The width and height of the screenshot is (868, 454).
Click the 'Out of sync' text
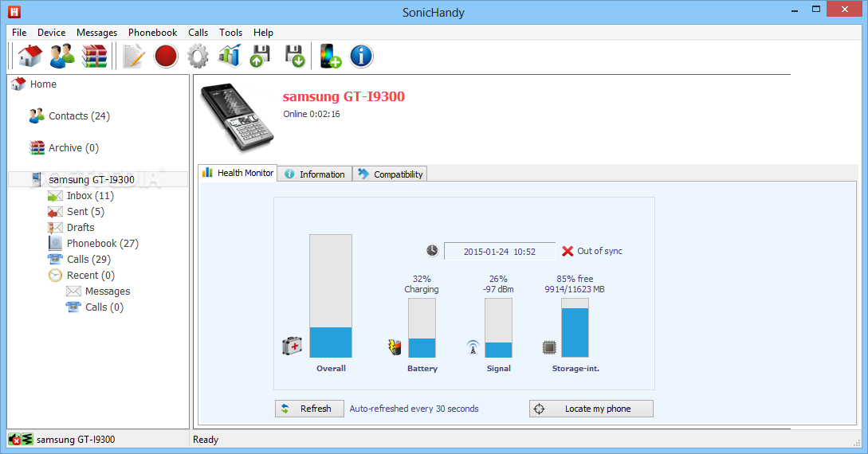coord(599,251)
